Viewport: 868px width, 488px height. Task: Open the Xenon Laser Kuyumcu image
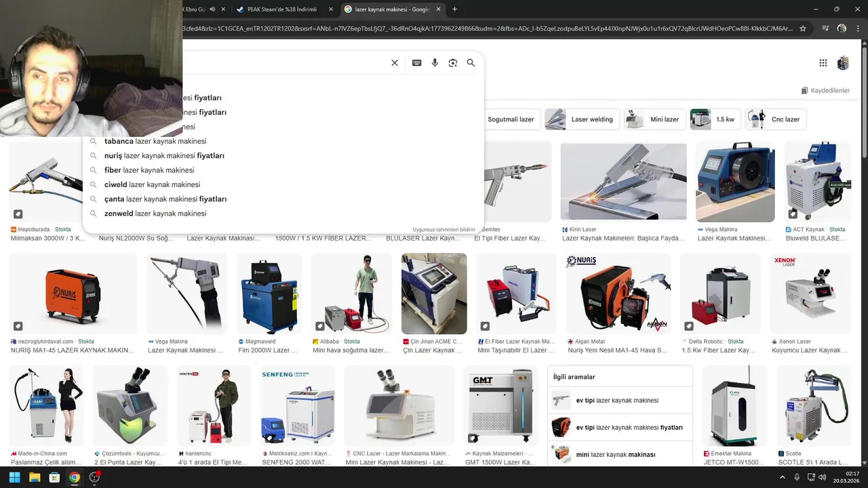tap(810, 293)
